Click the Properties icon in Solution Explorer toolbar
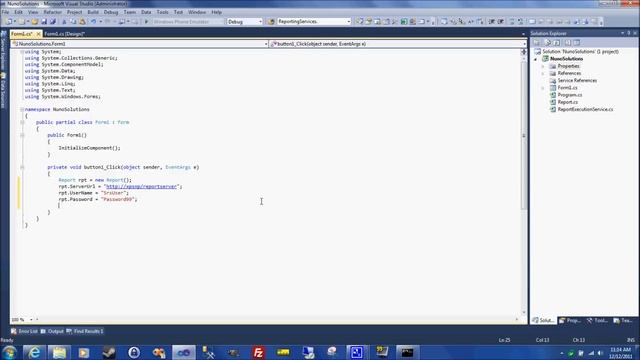This screenshot has height=360, width=640. (x=537, y=42)
